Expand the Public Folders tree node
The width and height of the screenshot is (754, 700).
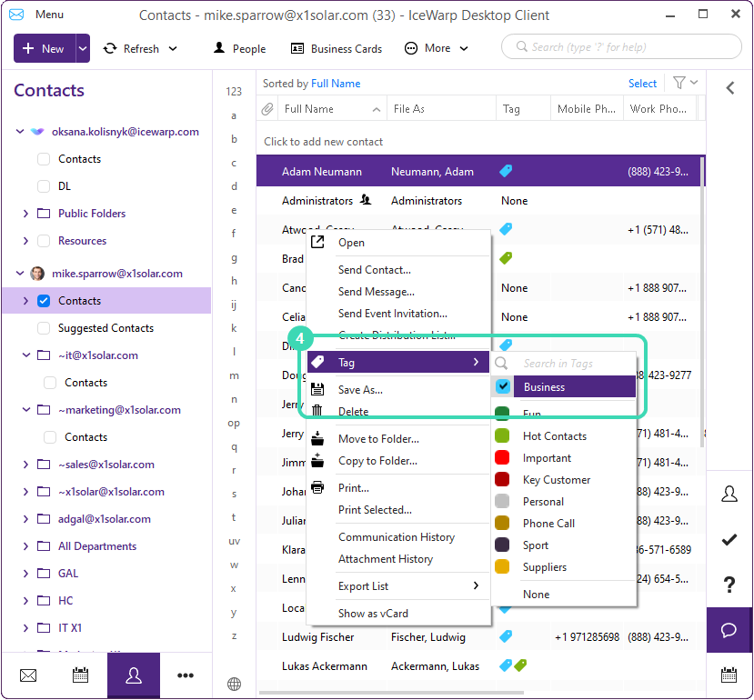[x=25, y=214]
